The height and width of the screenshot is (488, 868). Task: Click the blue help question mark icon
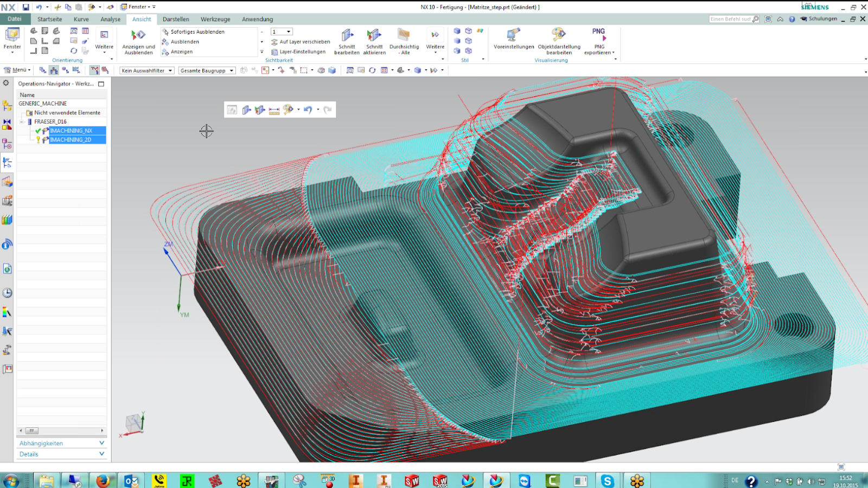point(792,19)
